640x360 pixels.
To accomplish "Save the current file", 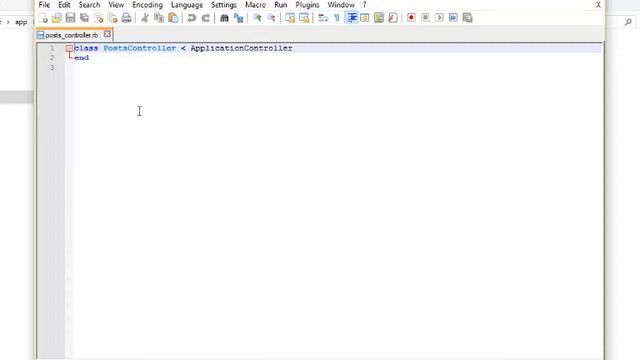I will tap(71, 18).
